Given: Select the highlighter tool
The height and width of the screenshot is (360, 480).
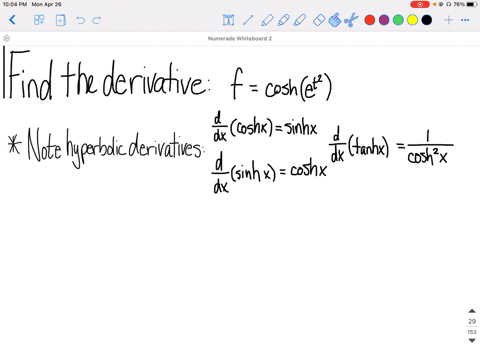Looking at the screenshot, I should point(300,20).
